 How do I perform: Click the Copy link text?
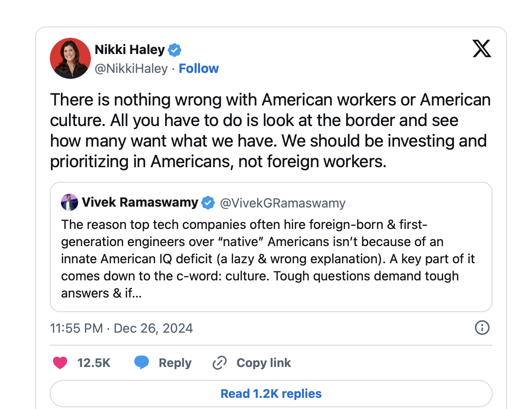point(263,363)
